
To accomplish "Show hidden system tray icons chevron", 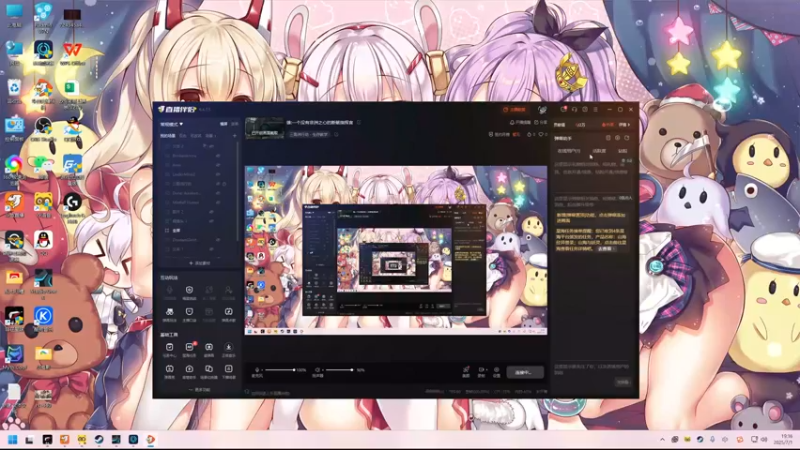I will [x=662, y=440].
